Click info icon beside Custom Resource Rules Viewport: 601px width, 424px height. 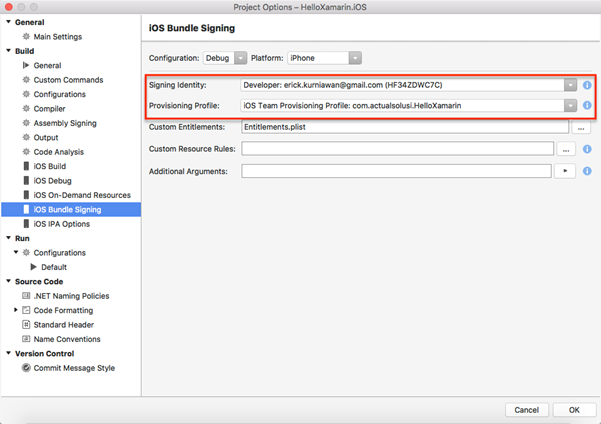[x=587, y=149]
